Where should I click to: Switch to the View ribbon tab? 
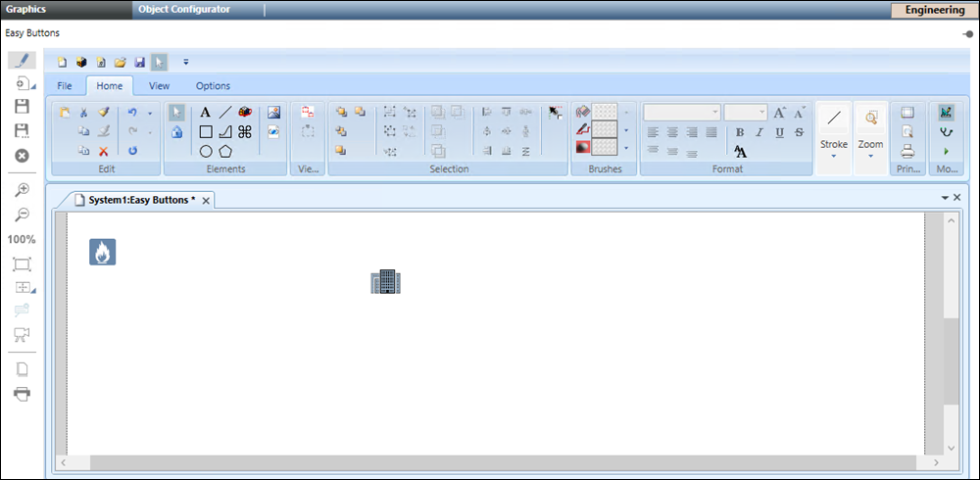159,86
